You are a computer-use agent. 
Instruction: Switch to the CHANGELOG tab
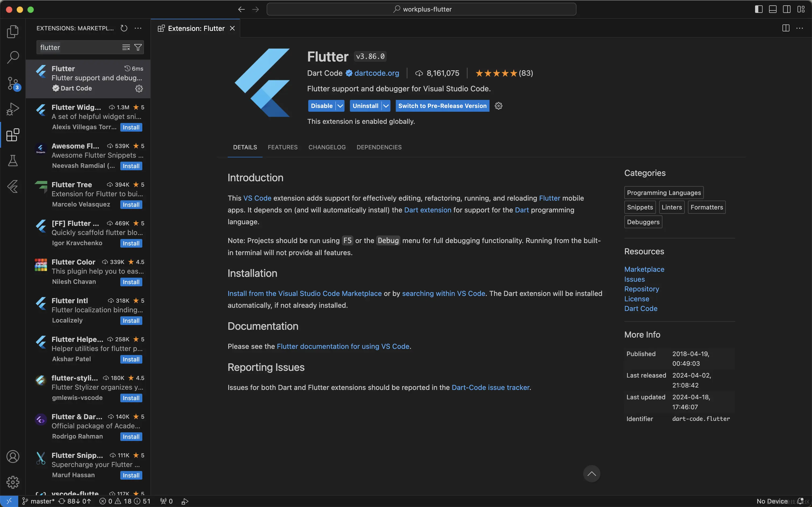tap(327, 147)
